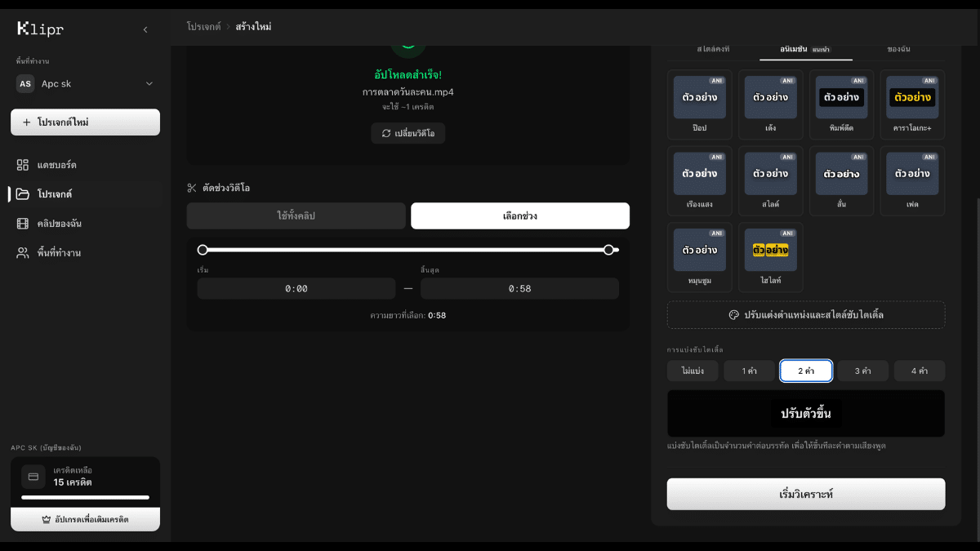The height and width of the screenshot is (551, 980).
Task: Open the แดชบอร์ด dashboard icon in sidebar
Action: (23, 165)
